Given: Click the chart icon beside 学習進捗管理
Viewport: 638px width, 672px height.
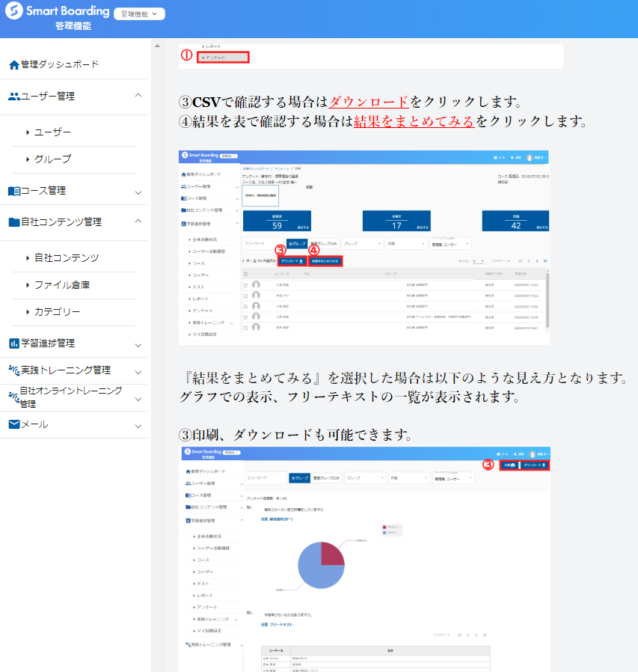Looking at the screenshot, I should 13,343.
